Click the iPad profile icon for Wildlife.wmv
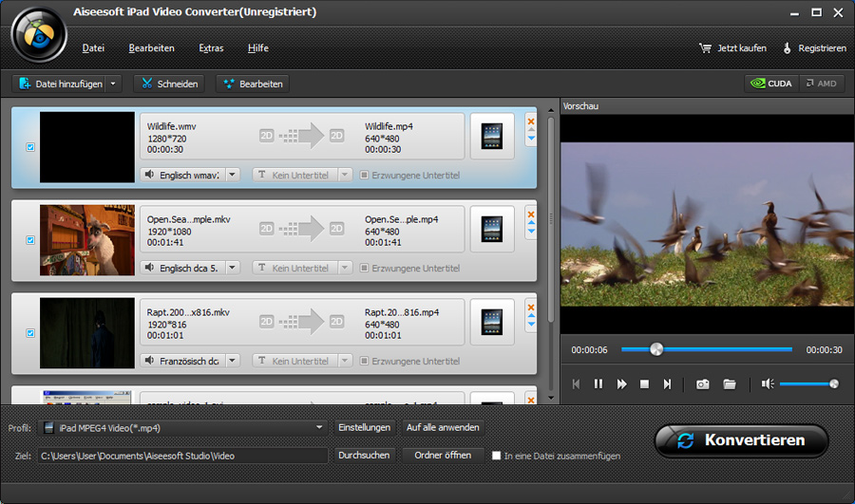Screen dimensions: 855x504 pyautogui.click(x=492, y=137)
